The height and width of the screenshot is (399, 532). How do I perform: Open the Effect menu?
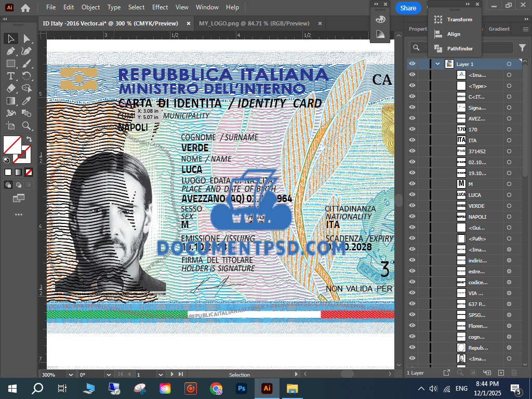(160, 7)
